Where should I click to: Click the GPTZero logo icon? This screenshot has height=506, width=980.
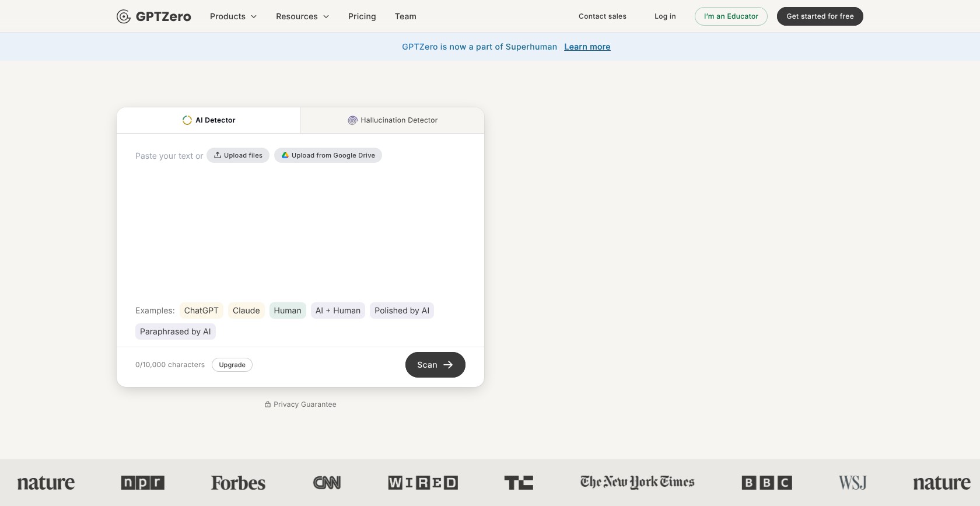click(x=124, y=16)
